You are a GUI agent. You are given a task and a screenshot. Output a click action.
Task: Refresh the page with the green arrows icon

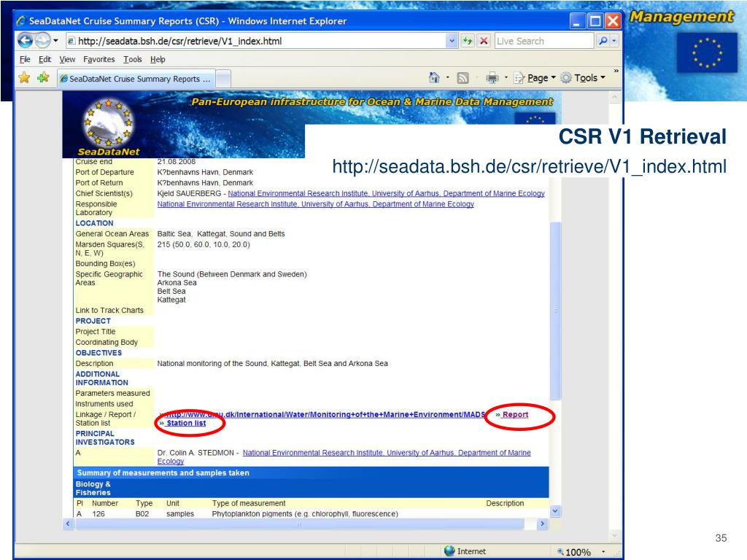(468, 41)
